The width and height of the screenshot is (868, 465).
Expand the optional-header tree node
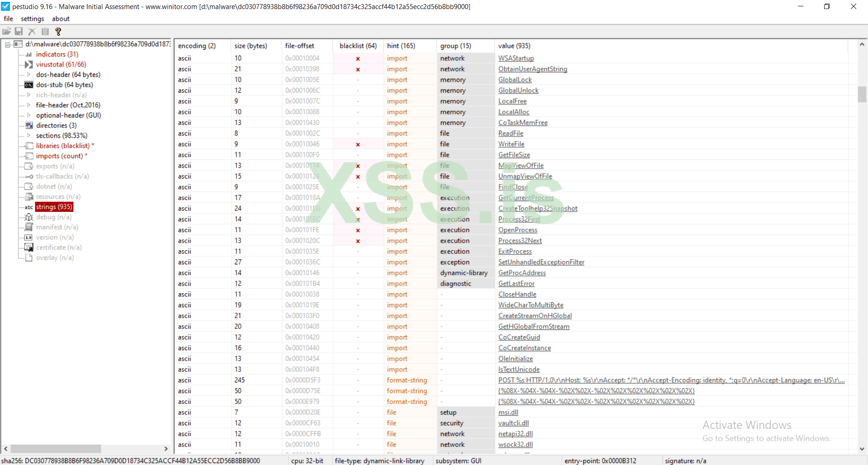tap(28, 115)
